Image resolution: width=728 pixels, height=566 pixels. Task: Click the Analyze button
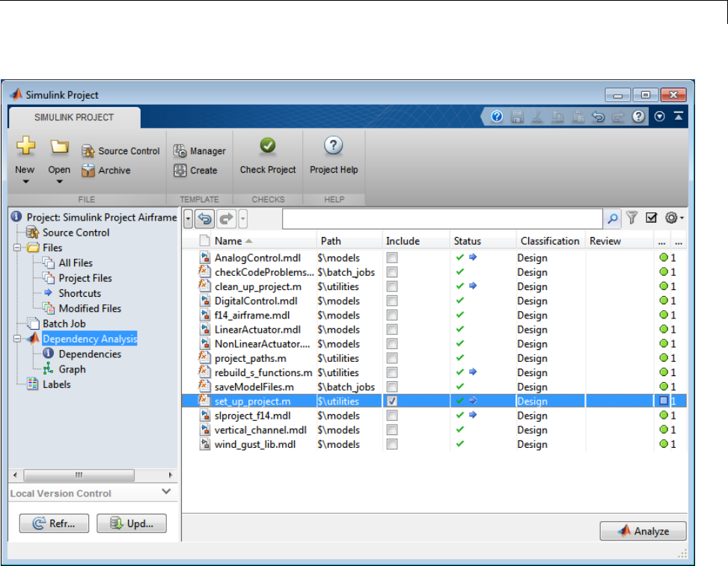pos(643,531)
